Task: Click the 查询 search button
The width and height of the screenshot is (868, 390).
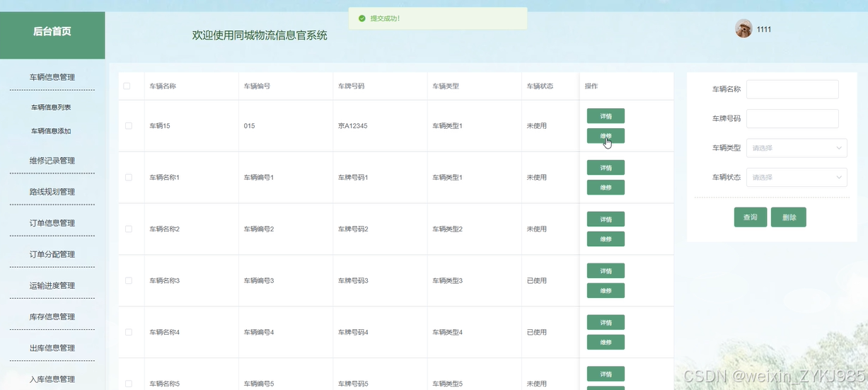Action: (x=751, y=217)
